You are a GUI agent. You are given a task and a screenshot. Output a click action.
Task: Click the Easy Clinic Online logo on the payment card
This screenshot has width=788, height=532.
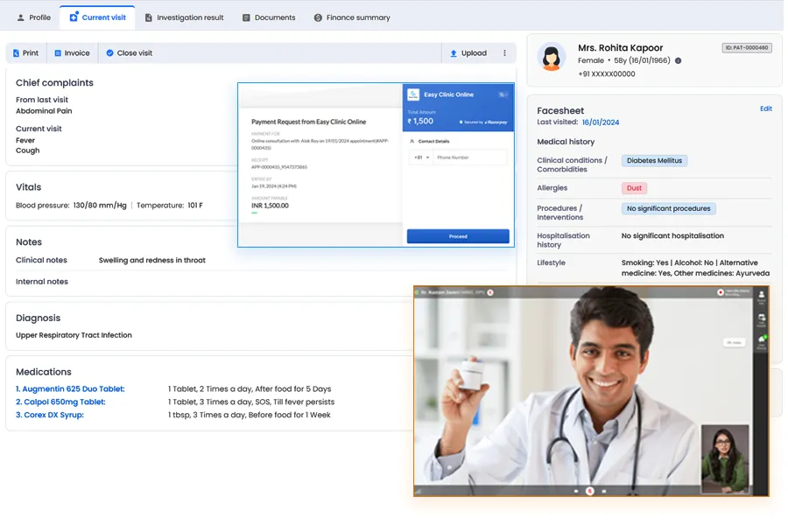(414, 94)
